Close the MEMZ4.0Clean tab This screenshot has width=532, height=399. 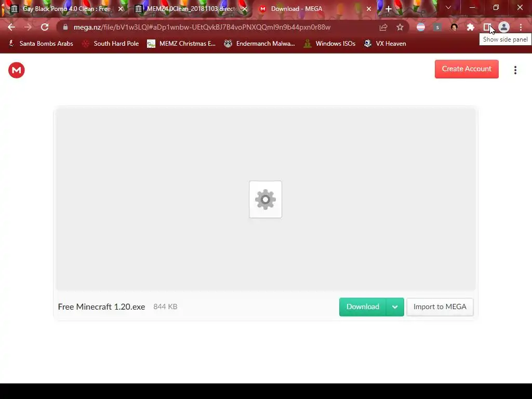click(245, 9)
